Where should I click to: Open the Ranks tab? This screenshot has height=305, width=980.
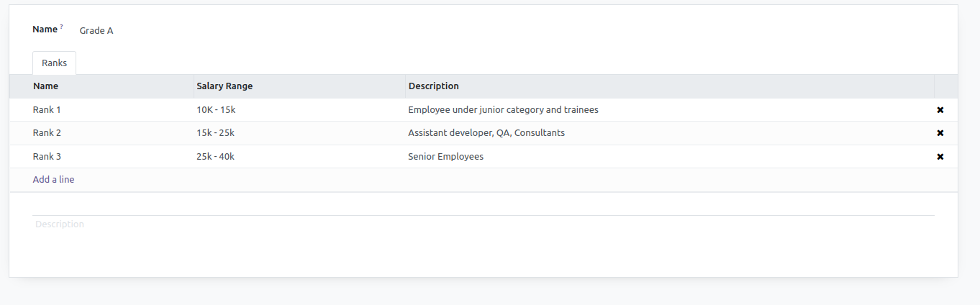(x=54, y=63)
